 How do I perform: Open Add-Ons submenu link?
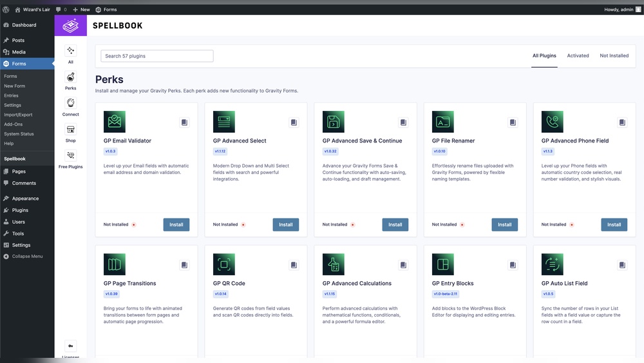13,124
